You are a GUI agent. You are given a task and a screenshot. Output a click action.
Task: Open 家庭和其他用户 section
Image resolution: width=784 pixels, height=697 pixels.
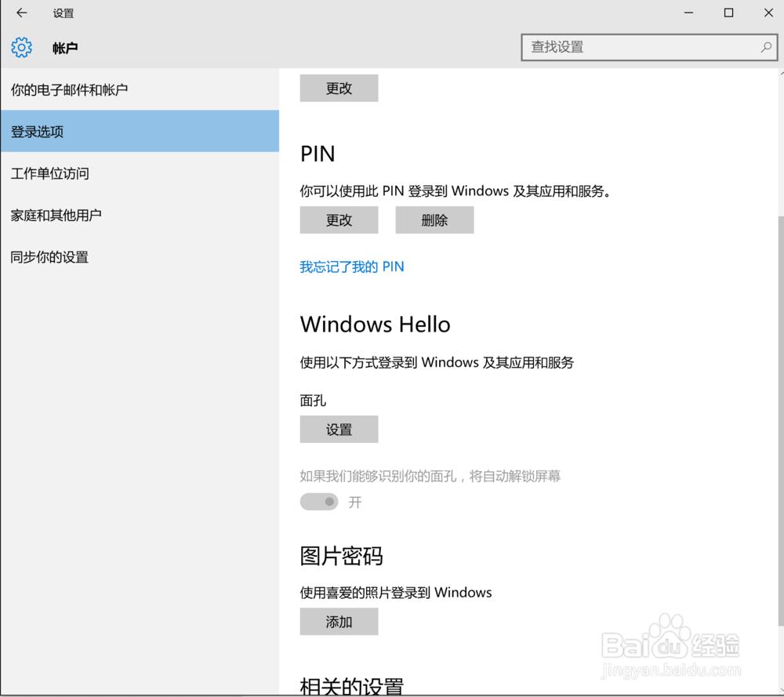click(x=140, y=215)
